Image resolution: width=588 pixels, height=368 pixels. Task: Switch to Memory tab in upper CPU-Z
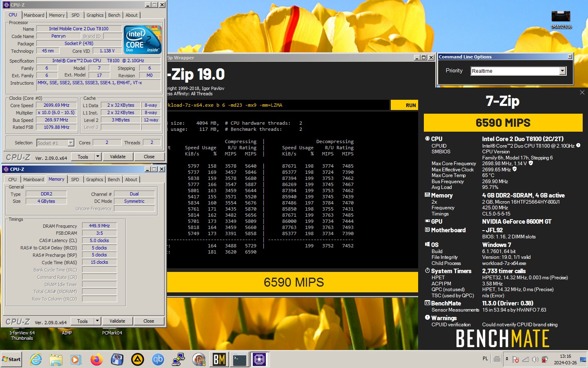tap(57, 15)
